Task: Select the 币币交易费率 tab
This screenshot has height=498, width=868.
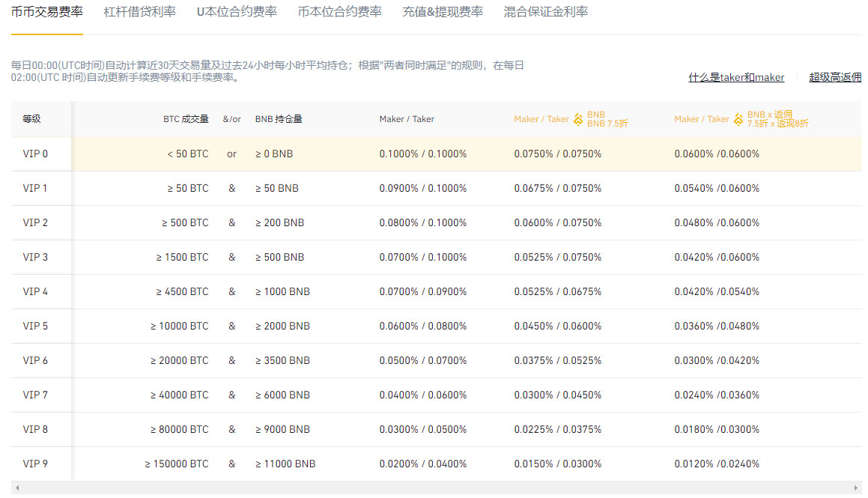Action: point(46,12)
